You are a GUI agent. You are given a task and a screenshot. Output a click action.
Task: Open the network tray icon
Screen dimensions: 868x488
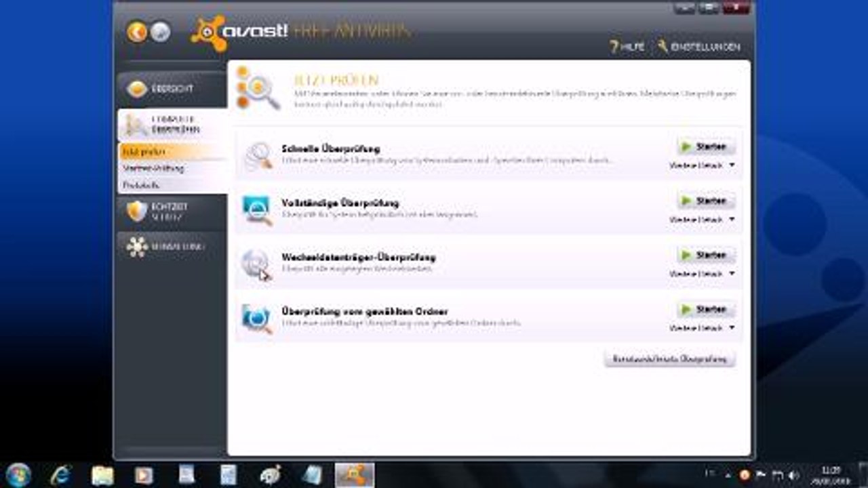coord(777,475)
